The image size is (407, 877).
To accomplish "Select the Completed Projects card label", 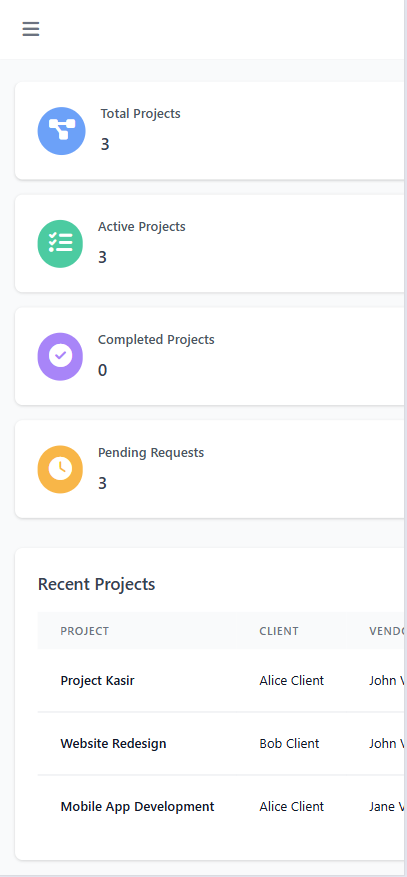I will (156, 340).
